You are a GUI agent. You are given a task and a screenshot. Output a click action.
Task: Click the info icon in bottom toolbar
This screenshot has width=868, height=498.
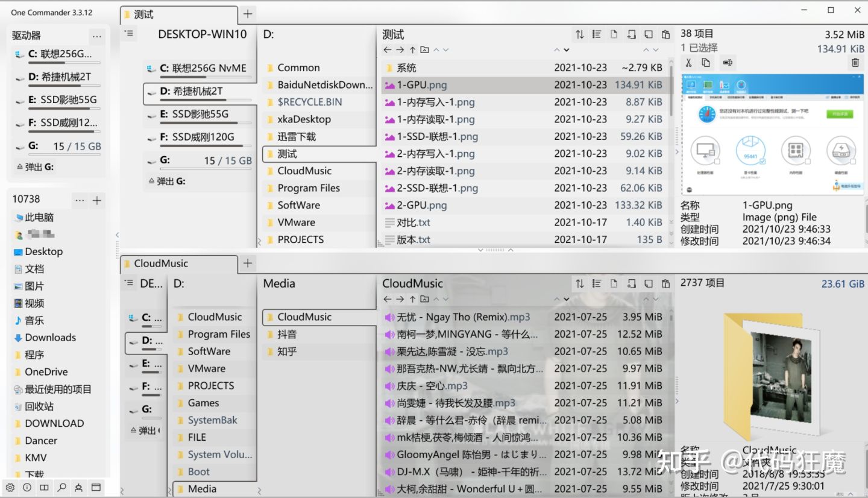click(x=27, y=488)
